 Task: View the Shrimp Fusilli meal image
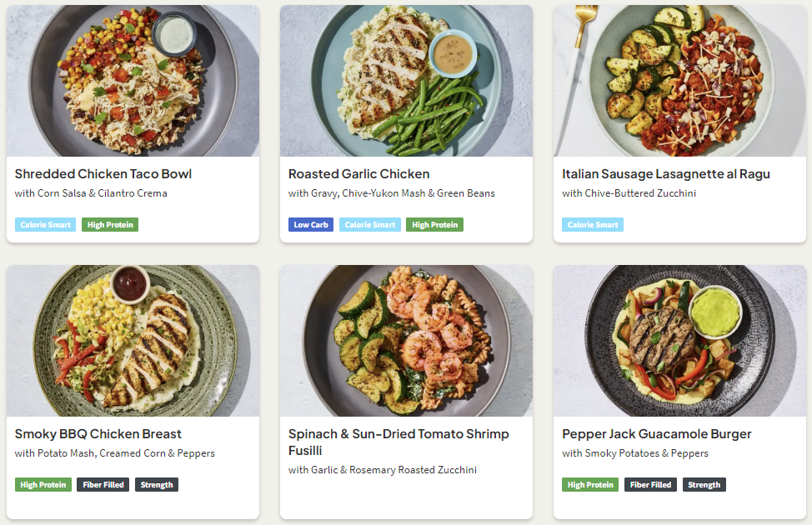pos(406,341)
